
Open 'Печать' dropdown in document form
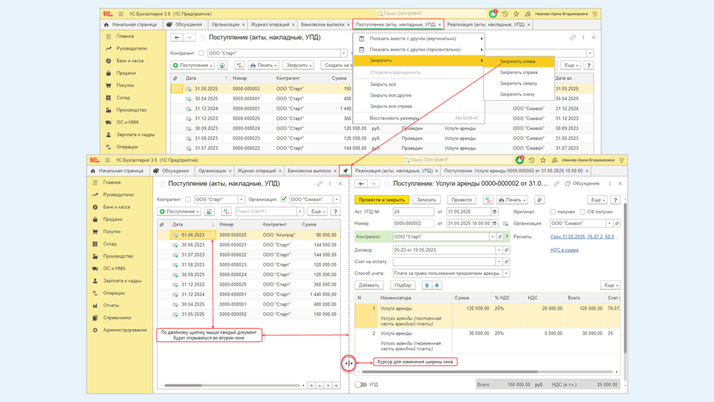click(x=512, y=200)
